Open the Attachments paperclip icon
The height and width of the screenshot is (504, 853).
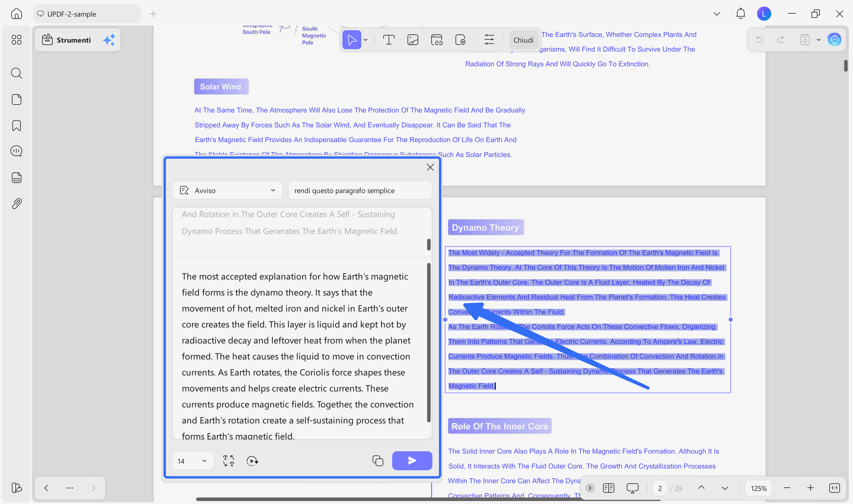click(16, 204)
